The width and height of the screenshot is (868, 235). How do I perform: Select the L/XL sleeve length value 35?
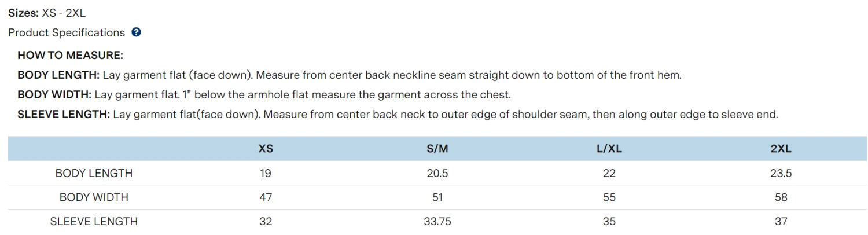(609, 221)
